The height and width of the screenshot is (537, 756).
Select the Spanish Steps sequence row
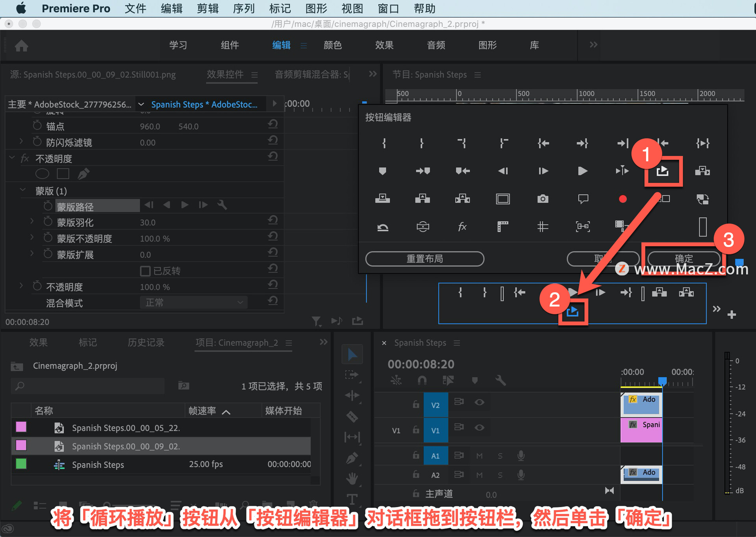[x=161, y=465]
